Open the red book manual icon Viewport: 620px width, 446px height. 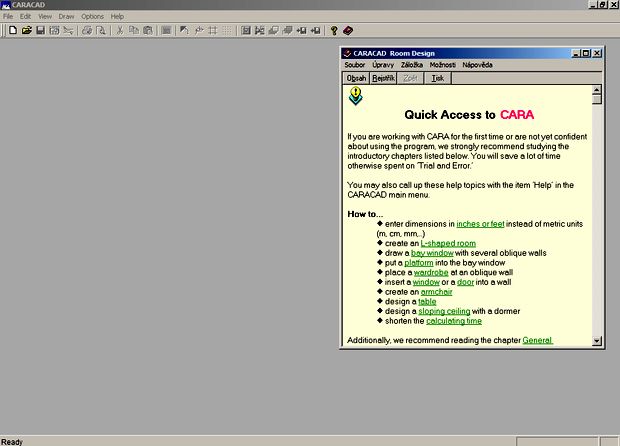pos(348,30)
